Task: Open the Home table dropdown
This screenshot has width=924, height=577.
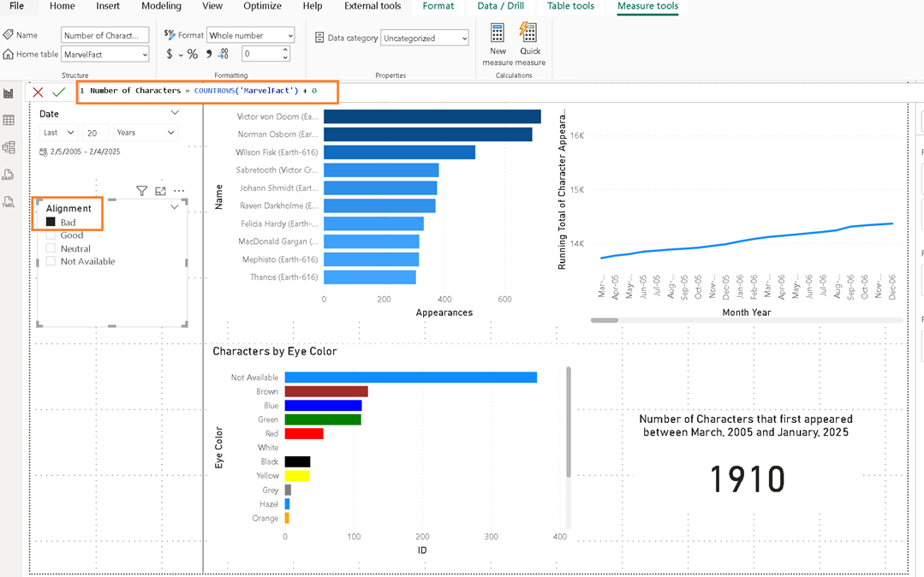Action: [x=105, y=54]
